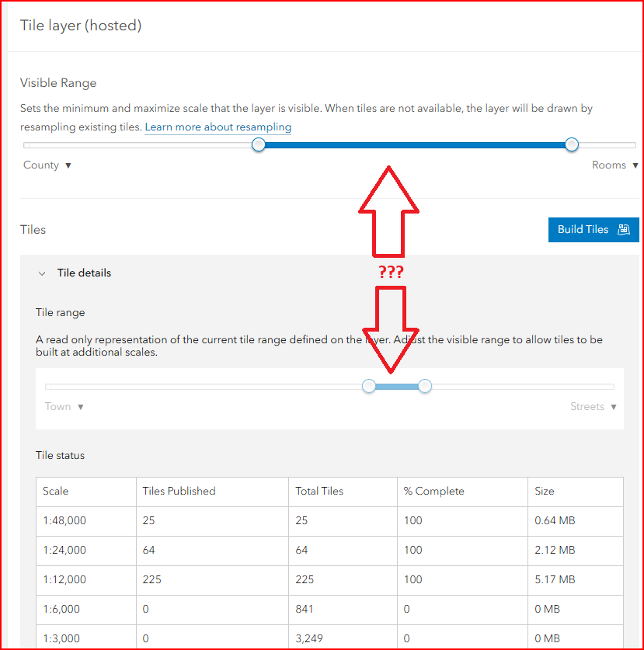Open the County scale dropdown
Viewport: 644px width, 650px height.
pyautogui.click(x=47, y=165)
